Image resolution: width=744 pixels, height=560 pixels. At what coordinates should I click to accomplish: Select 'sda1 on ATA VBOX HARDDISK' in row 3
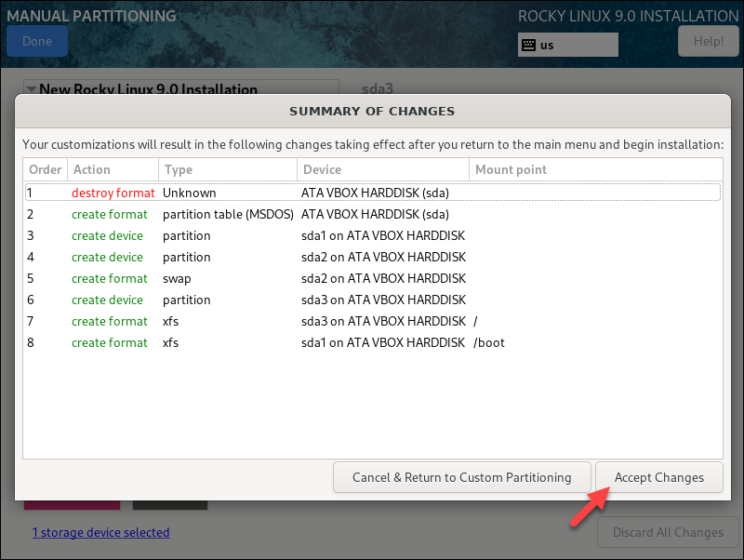[383, 235]
